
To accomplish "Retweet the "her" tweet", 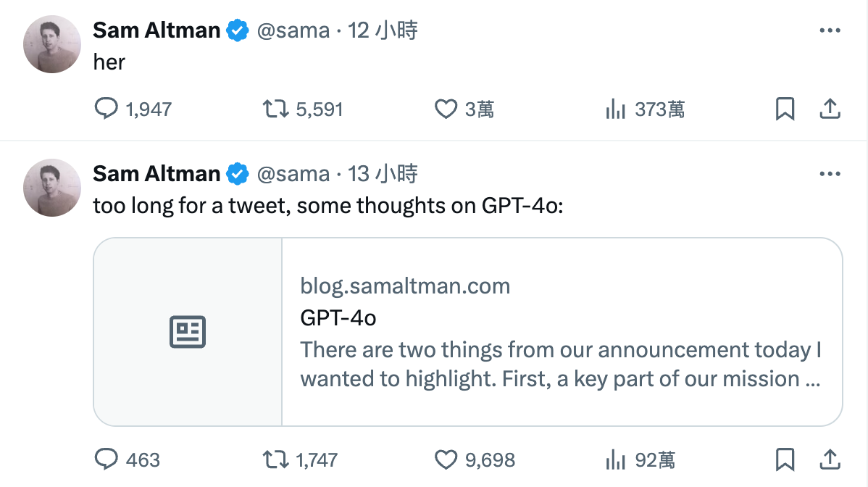I will coord(274,109).
